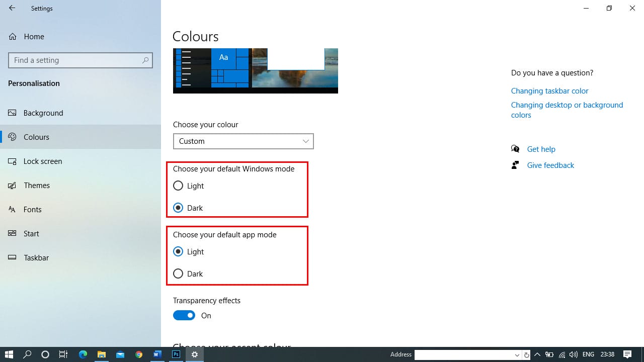Click the Home icon in sidebar

[x=13, y=37]
